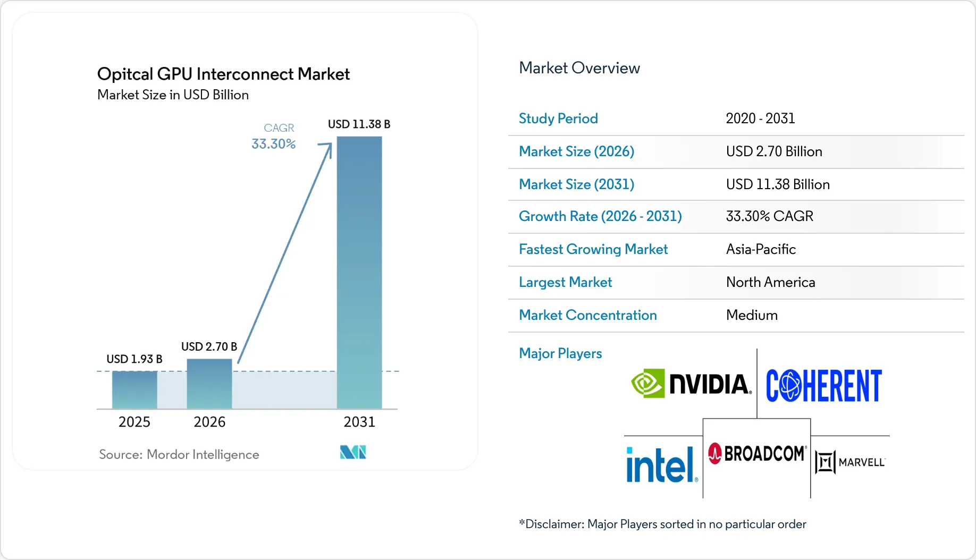Click the 'Market Concentration' label
The height and width of the screenshot is (560, 976).
pyautogui.click(x=588, y=315)
